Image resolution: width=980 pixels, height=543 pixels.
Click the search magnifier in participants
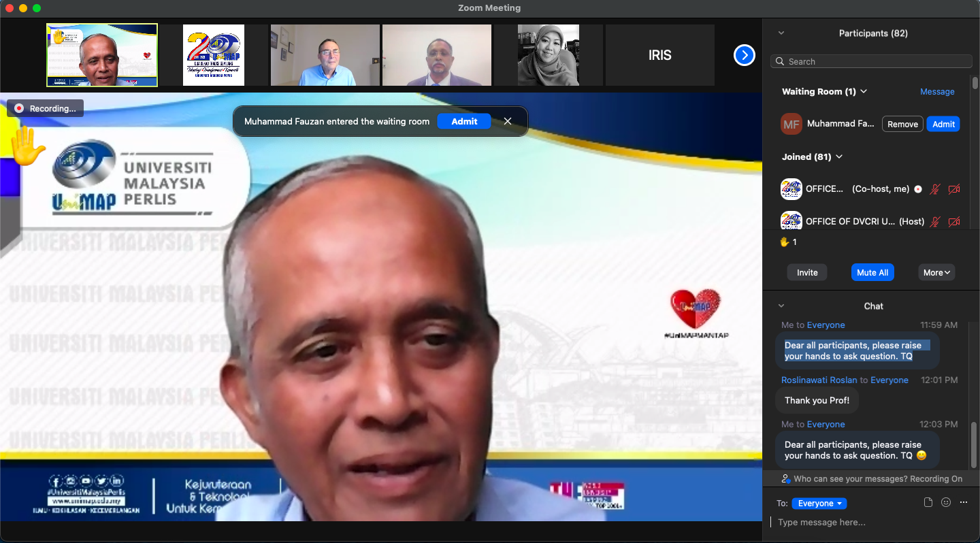pyautogui.click(x=780, y=61)
